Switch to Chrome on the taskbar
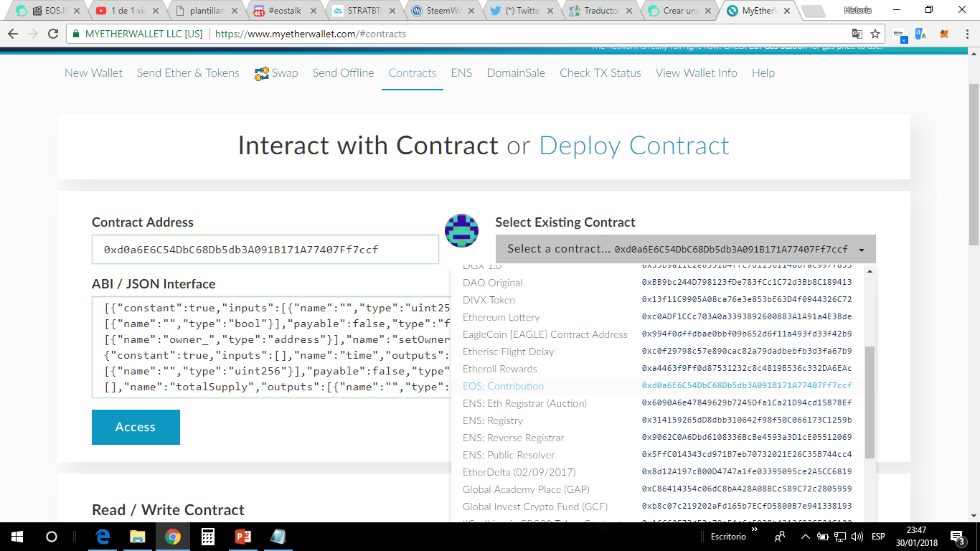 pos(172,537)
